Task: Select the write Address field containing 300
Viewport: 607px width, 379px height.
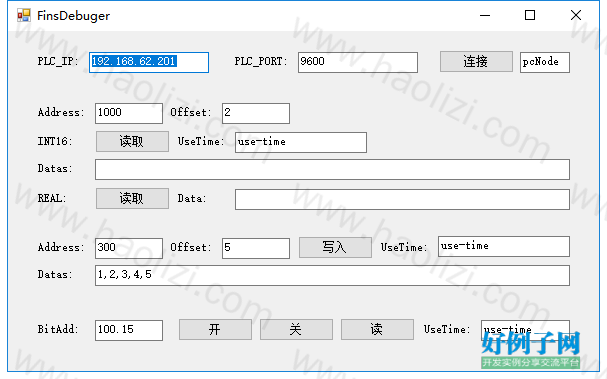Action: 129,248
